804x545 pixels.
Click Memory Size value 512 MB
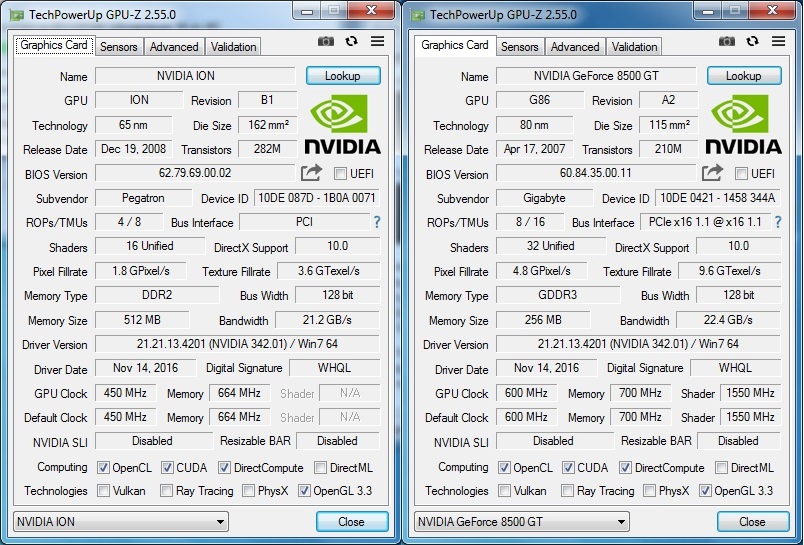coord(142,320)
